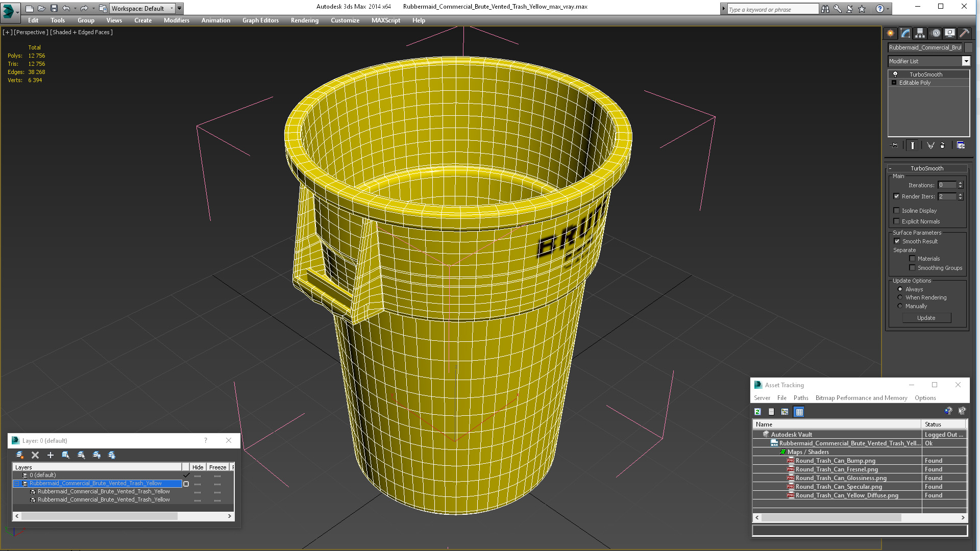Open the Hierarchy command panel tab
This screenshot has height=551, width=980.
pyautogui.click(x=920, y=33)
